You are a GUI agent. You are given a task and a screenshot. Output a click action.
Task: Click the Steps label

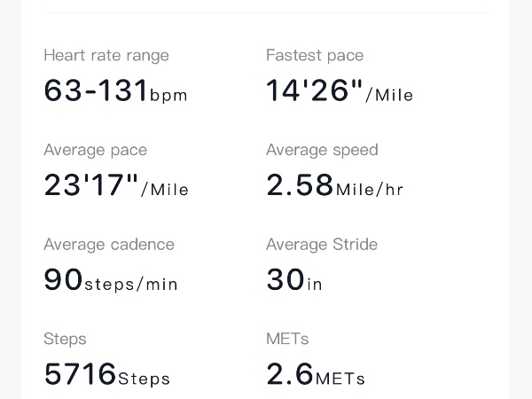click(x=65, y=339)
